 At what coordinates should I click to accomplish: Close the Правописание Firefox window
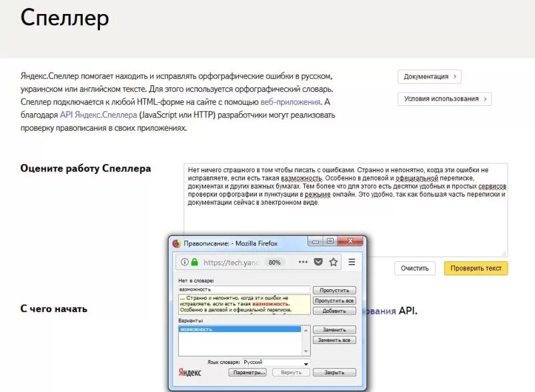point(350,241)
